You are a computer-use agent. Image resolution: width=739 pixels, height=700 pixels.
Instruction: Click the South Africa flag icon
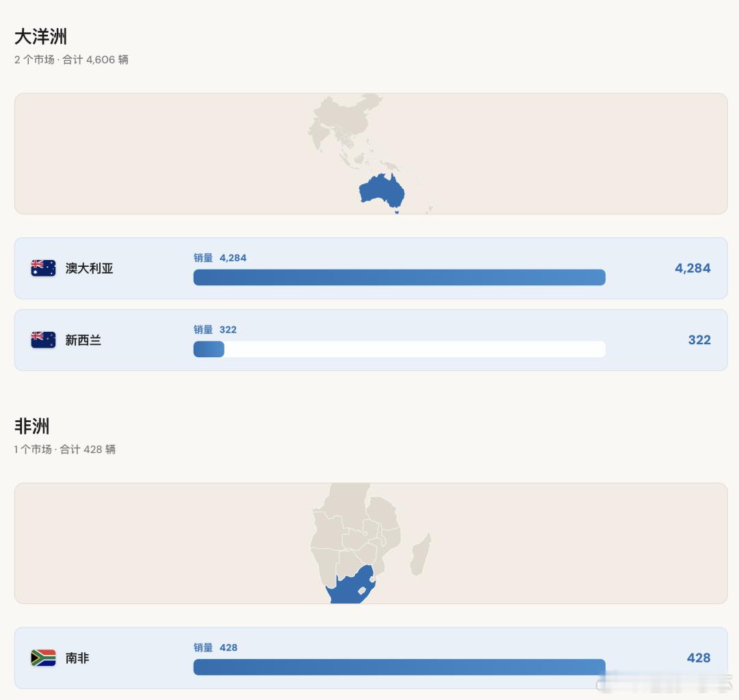(43, 658)
